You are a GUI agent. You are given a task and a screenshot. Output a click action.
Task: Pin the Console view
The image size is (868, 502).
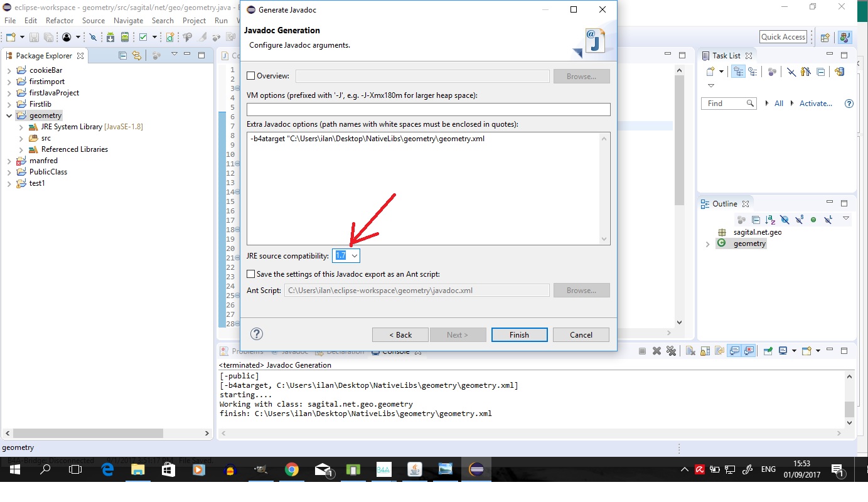click(x=767, y=351)
